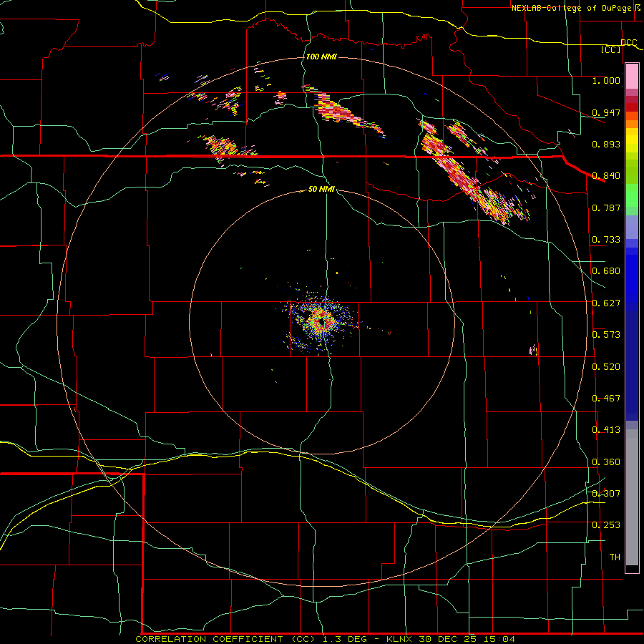Pick the pink top segment of the color bar
Screen dimensions: 644x644
pyautogui.click(x=632, y=76)
